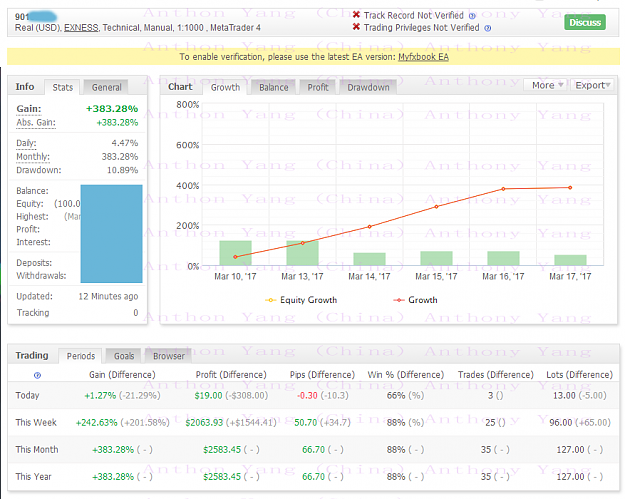
Task: Select the Profit chart tab
Action: pyautogui.click(x=318, y=87)
